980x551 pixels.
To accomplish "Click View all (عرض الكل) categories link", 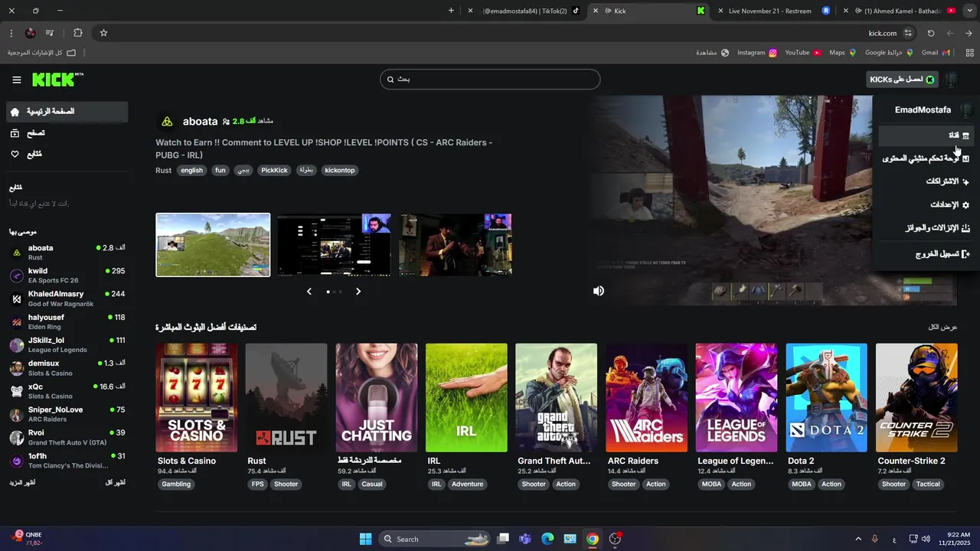I will coord(943,327).
